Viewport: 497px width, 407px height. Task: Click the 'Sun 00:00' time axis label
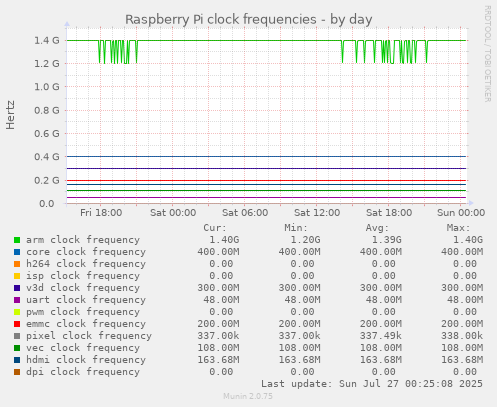pyautogui.click(x=461, y=213)
